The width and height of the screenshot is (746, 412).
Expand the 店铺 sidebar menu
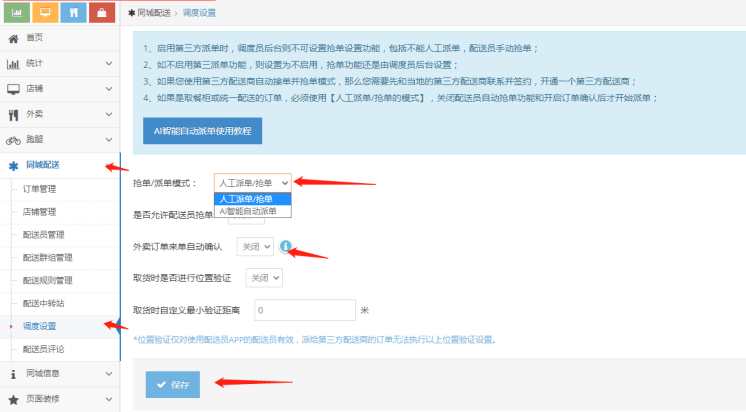pyautogui.click(x=60, y=89)
